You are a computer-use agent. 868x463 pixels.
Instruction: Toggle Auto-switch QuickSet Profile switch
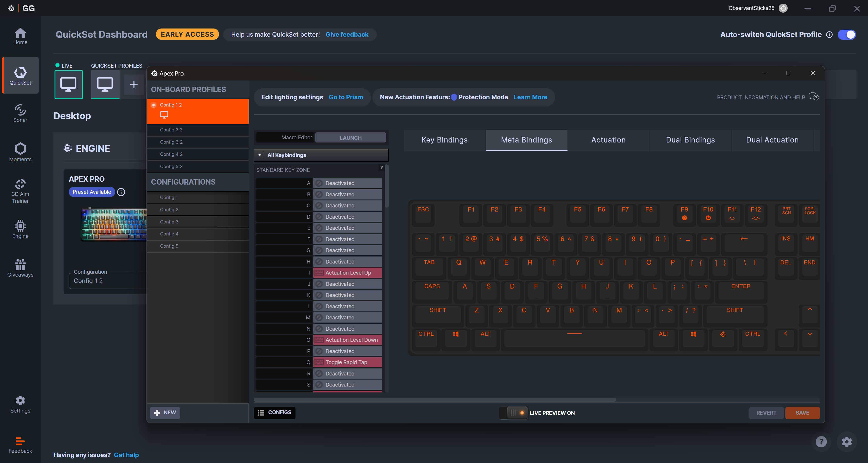(x=847, y=35)
